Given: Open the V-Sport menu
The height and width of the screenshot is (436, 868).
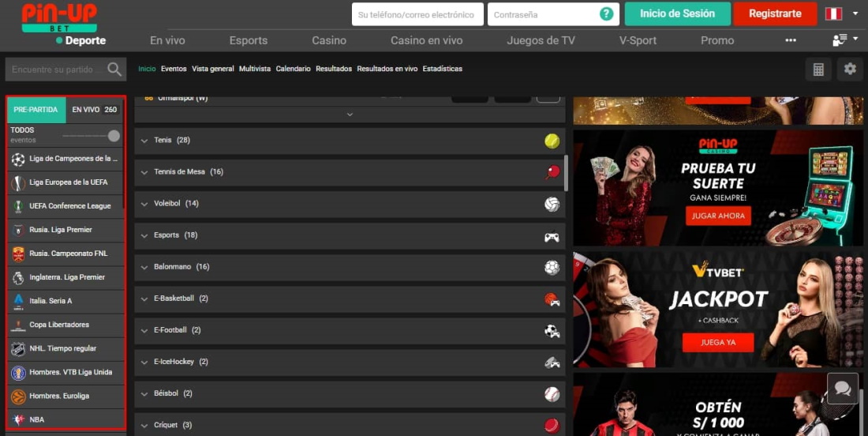Looking at the screenshot, I should click(x=638, y=40).
